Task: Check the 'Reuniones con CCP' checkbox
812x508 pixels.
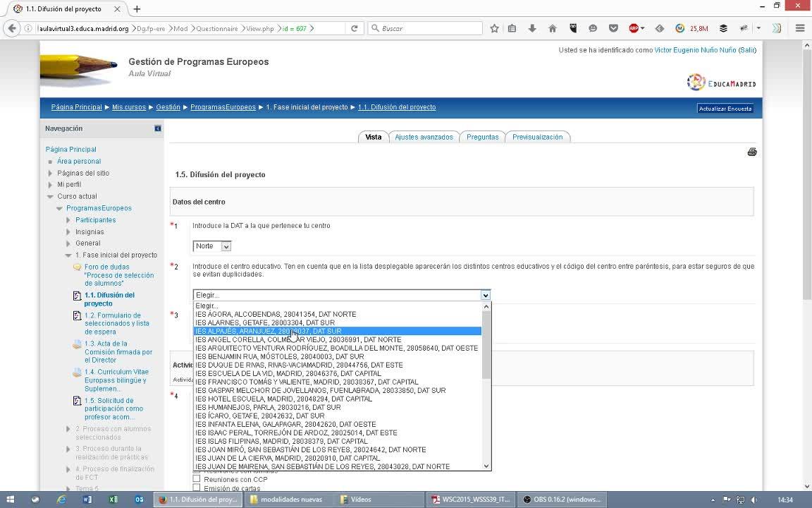Action: 196,479
